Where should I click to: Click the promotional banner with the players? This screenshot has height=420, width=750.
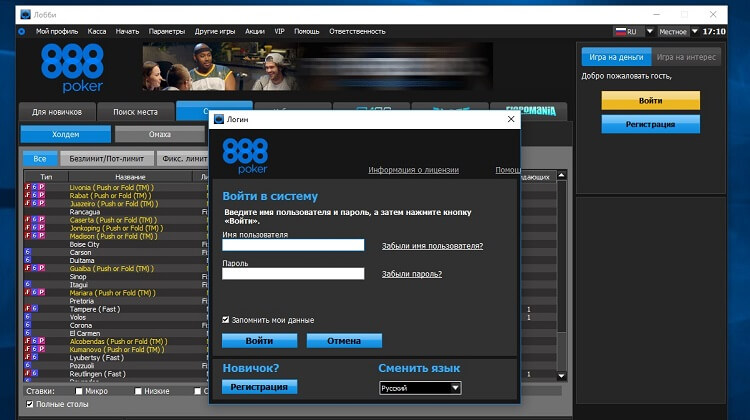pyautogui.click(x=318, y=66)
